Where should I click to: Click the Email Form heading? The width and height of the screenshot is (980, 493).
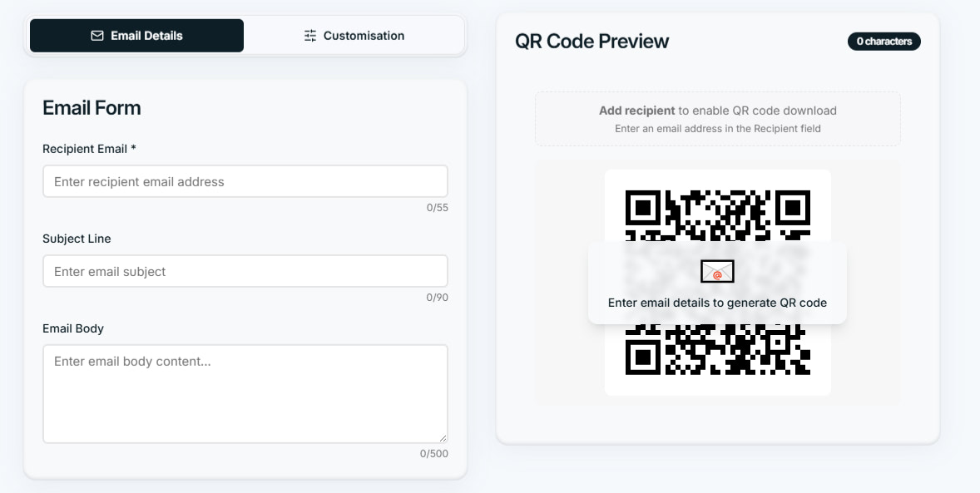pos(92,108)
